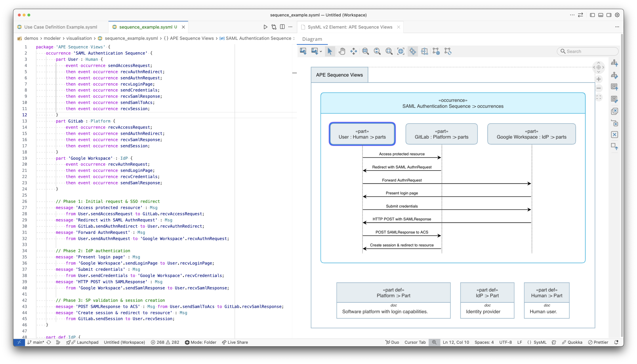Image resolution: width=637 pixels, height=364 pixels.
Task: Toggle the pointer selection tool
Action: tap(330, 51)
